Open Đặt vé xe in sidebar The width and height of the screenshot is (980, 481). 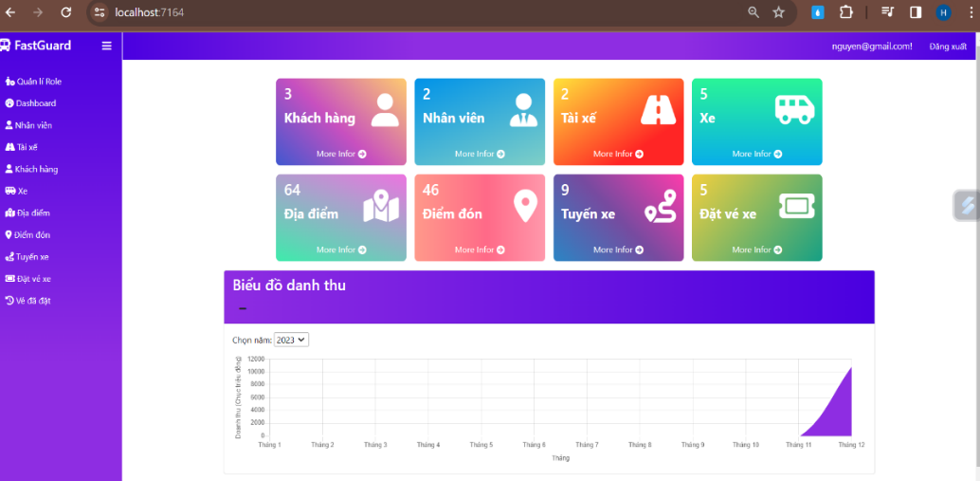28,278
